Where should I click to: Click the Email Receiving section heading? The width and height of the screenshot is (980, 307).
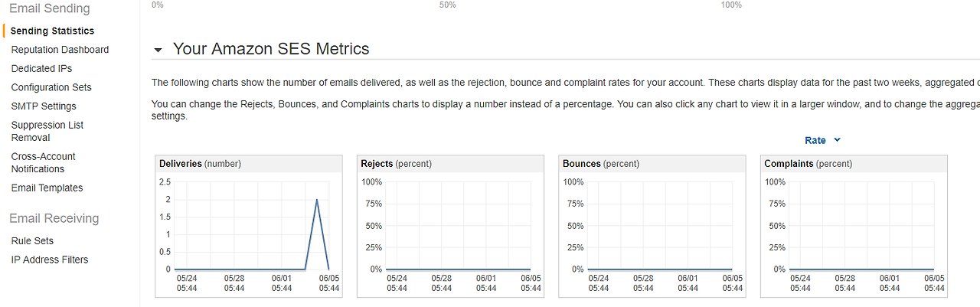(x=54, y=218)
